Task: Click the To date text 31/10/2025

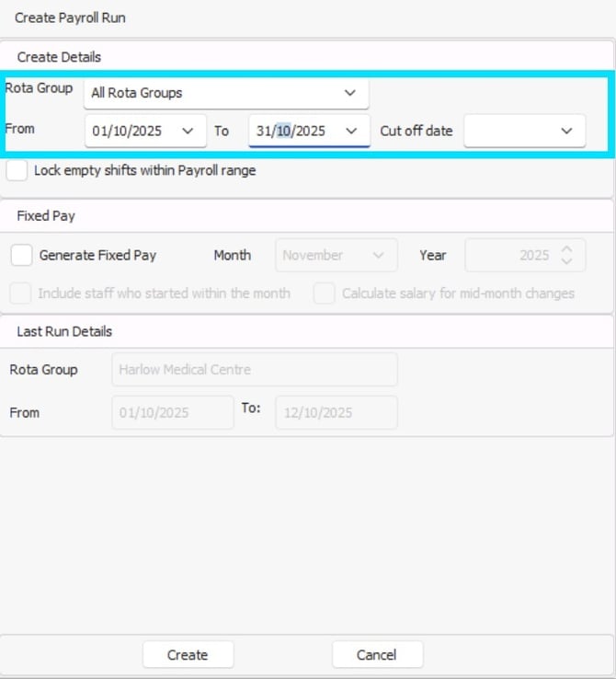Action: [291, 131]
